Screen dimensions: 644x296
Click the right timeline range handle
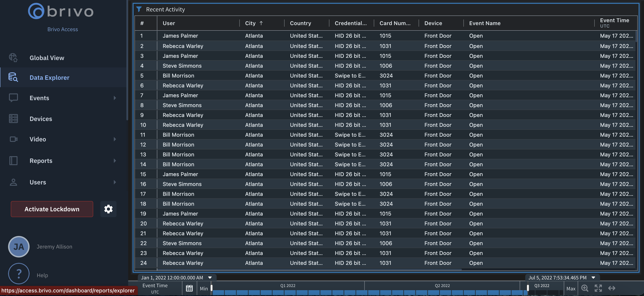click(528, 288)
